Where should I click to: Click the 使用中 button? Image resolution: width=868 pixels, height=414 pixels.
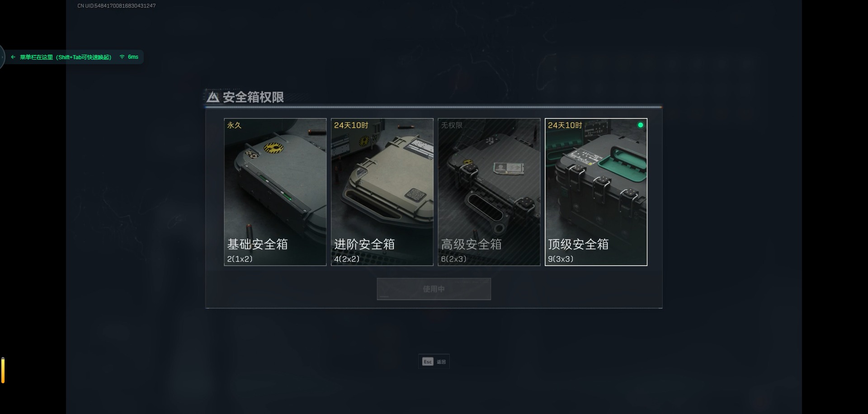point(434,289)
